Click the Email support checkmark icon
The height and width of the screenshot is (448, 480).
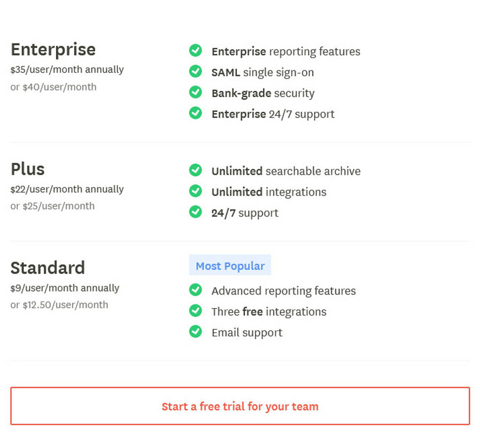[x=195, y=331]
